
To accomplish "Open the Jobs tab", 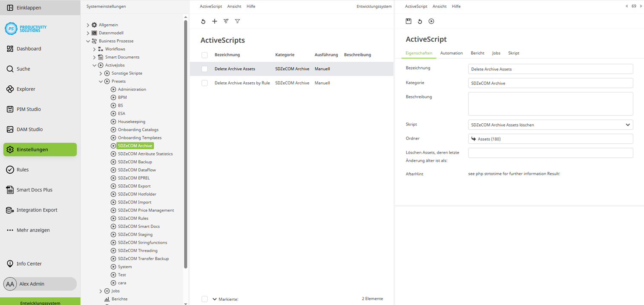I will 496,53.
